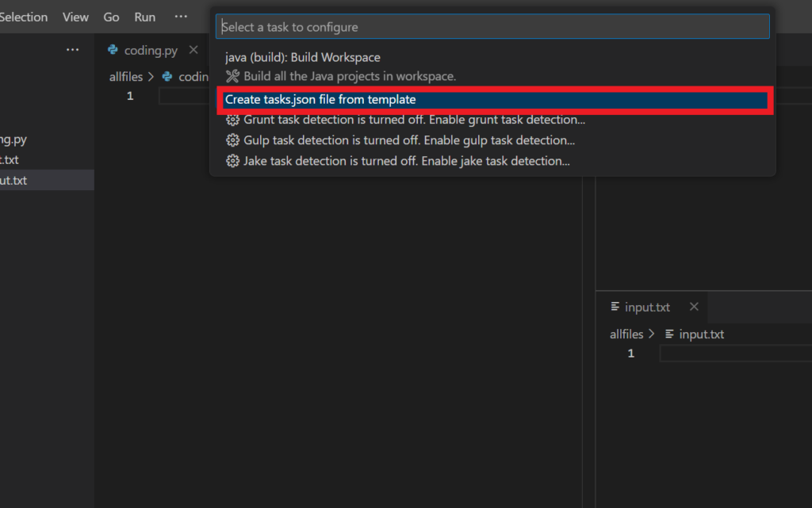Viewport: 812px width, 508px height.
Task: Click the tools icon beside Build all Java projects
Action: tap(232, 76)
